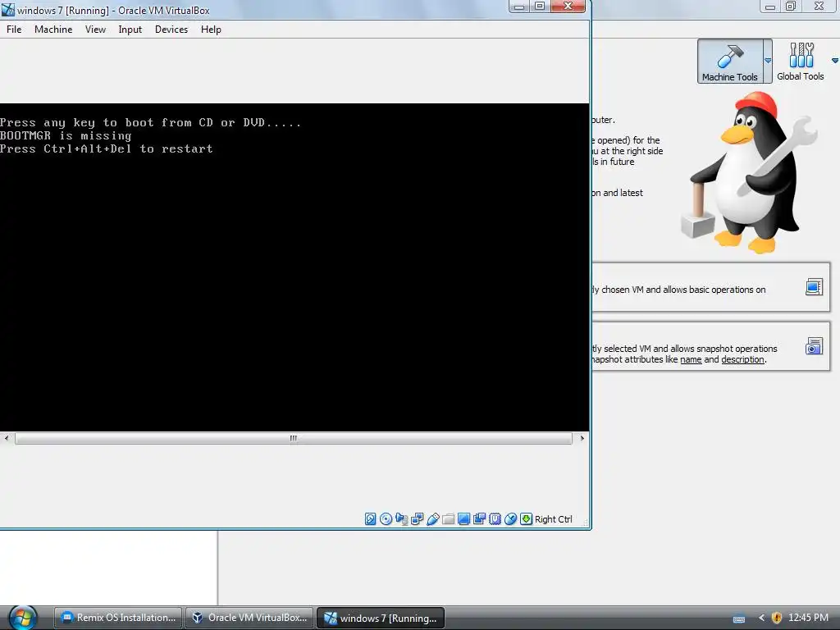Click inside the VM black console screen

[x=294, y=267]
